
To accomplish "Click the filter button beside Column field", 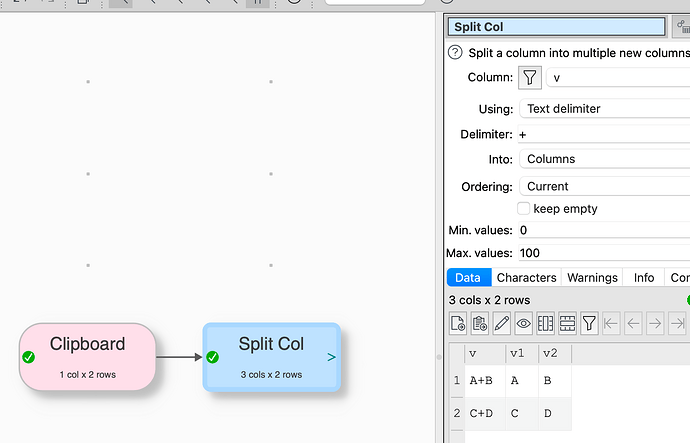I will coord(530,78).
